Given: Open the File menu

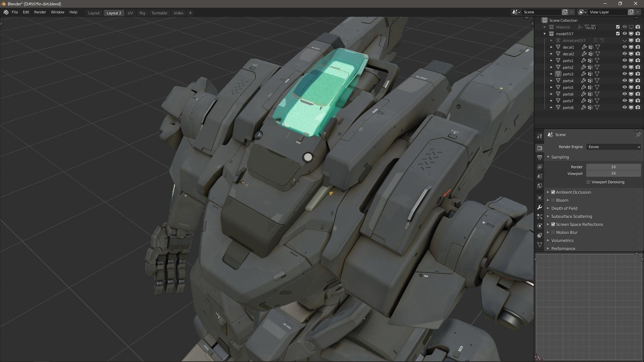Looking at the screenshot, I should click(15, 12).
